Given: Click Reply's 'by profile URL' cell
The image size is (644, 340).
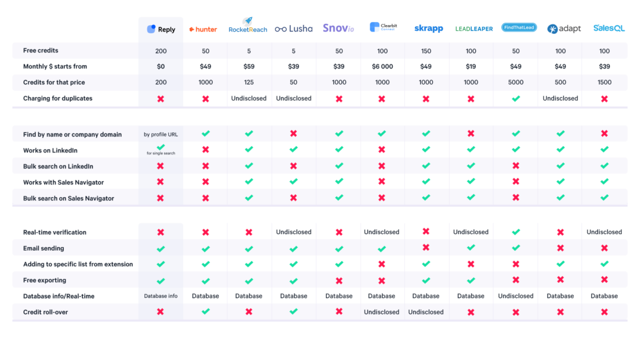Looking at the screenshot, I should click(160, 135).
